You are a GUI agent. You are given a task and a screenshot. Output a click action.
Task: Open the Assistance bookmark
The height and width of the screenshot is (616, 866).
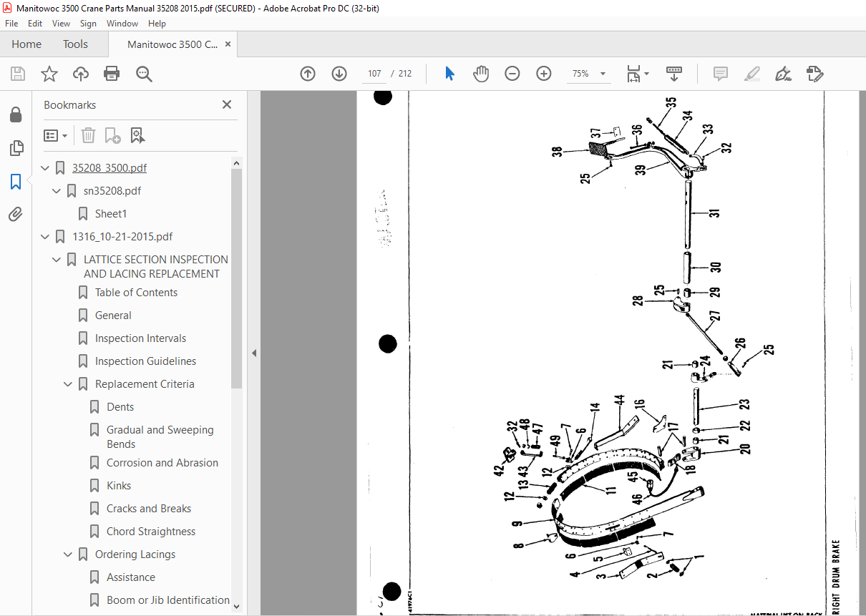[131, 577]
